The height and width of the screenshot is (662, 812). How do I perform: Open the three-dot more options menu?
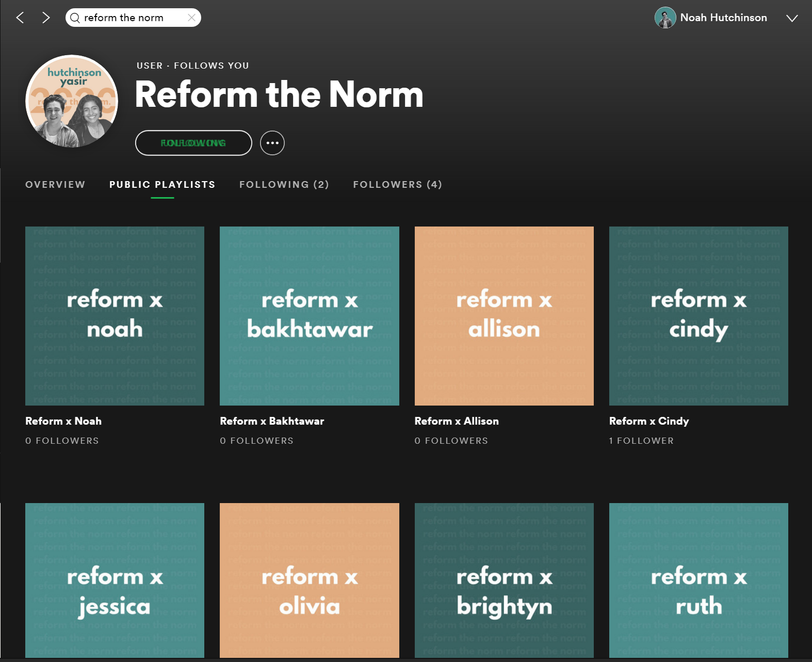272,143
